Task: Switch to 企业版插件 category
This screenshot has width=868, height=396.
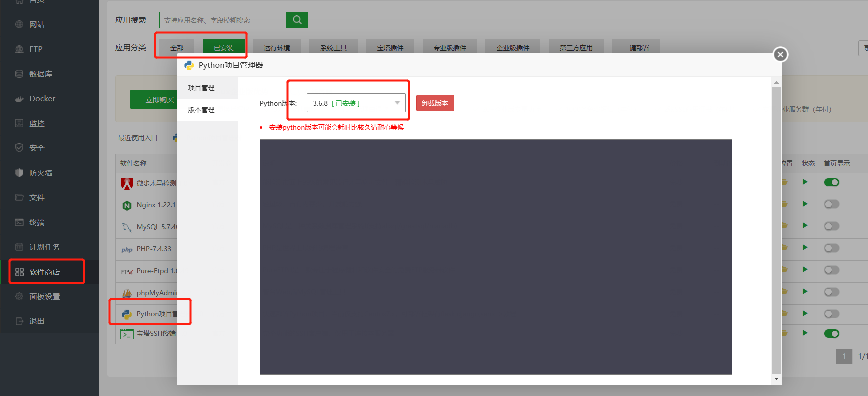Action: (x=513, y=47)
